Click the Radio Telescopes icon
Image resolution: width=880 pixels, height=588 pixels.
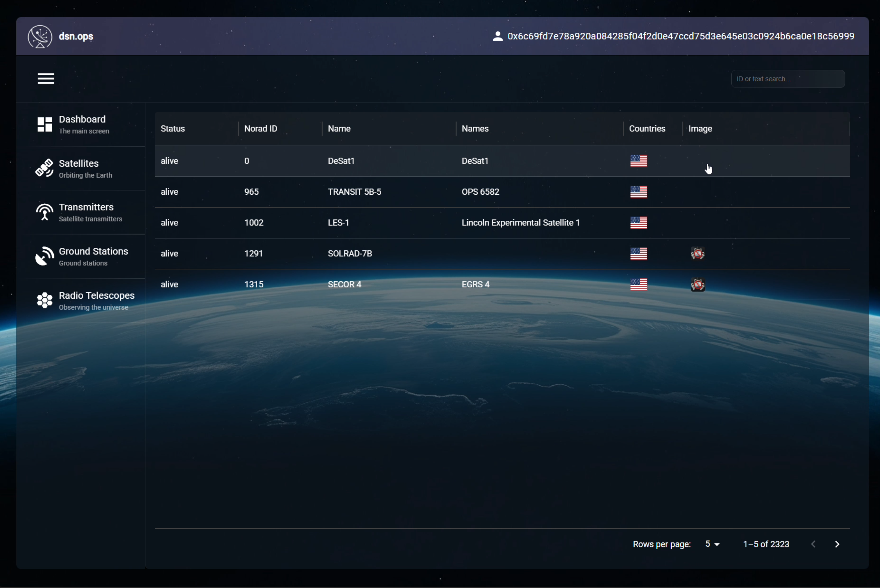[x=45, y=300]
